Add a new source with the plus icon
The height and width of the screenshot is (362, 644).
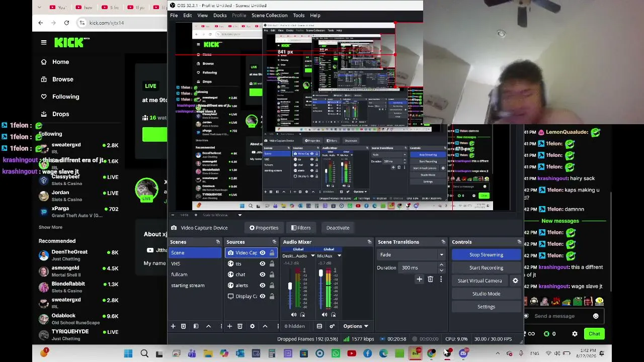coord(229,326)
